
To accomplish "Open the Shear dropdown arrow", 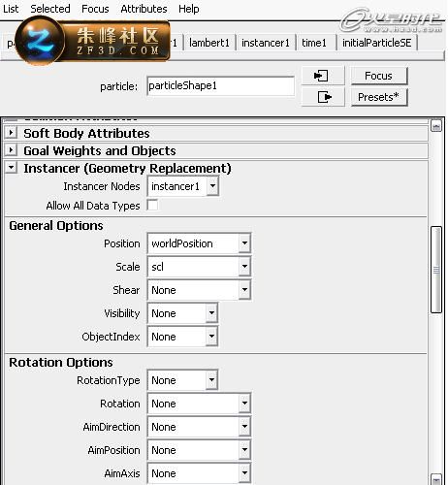I will [x=244, y=290].
